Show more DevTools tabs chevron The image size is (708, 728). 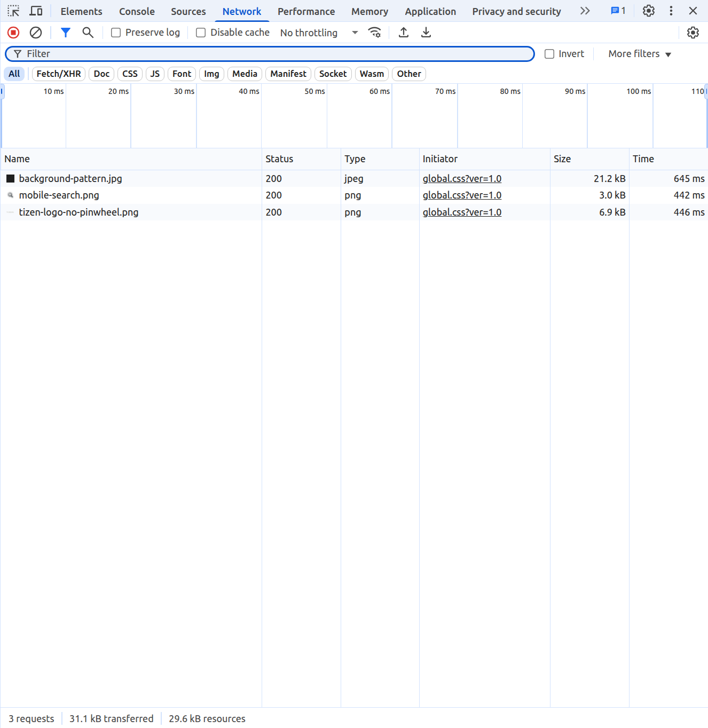(x=585, y=11)
